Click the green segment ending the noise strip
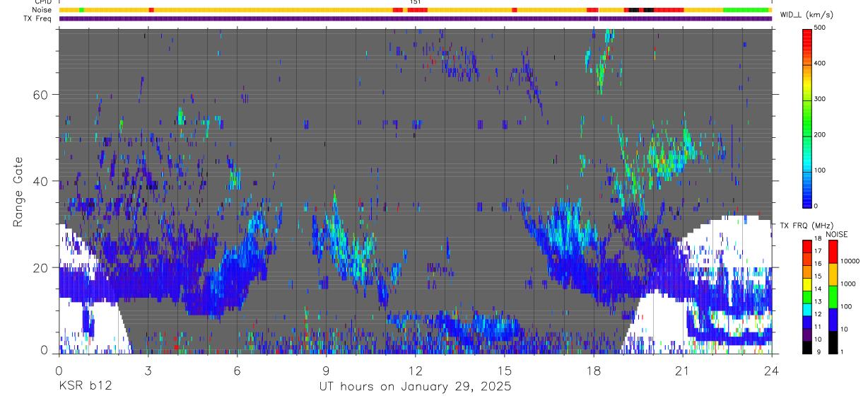The height and width of the screenshot is (401, 868). pos(746,10)
